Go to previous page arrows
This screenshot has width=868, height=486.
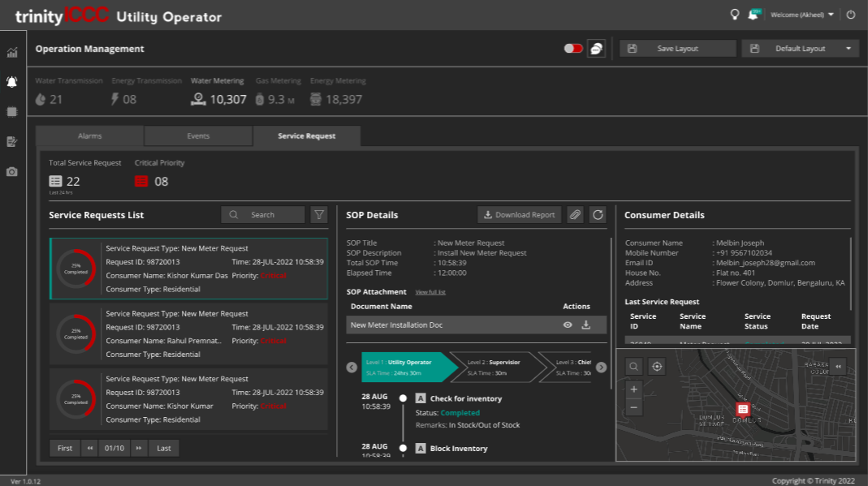[x=89, y=448]
